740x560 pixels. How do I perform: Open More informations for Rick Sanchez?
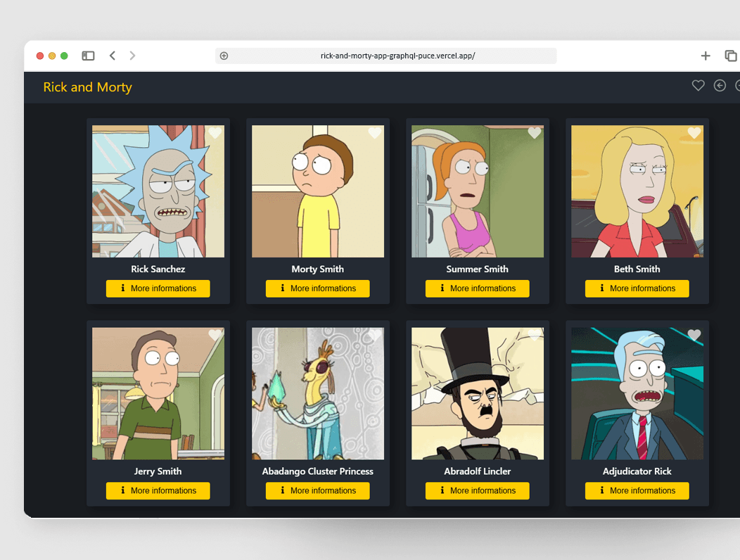[158, 288]
